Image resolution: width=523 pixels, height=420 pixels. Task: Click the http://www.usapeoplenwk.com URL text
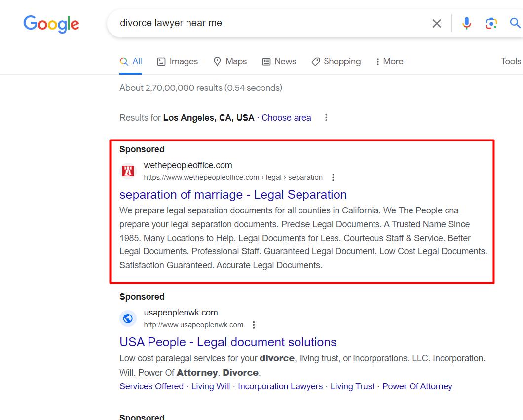pos(193,325)
